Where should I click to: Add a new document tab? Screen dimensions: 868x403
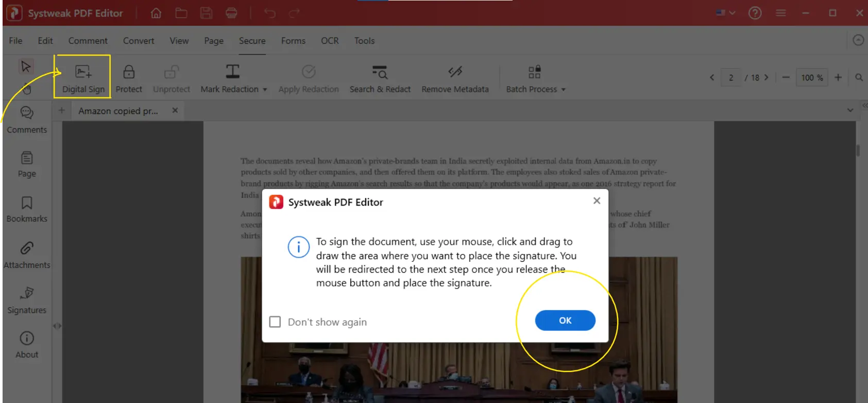(62, 110)
